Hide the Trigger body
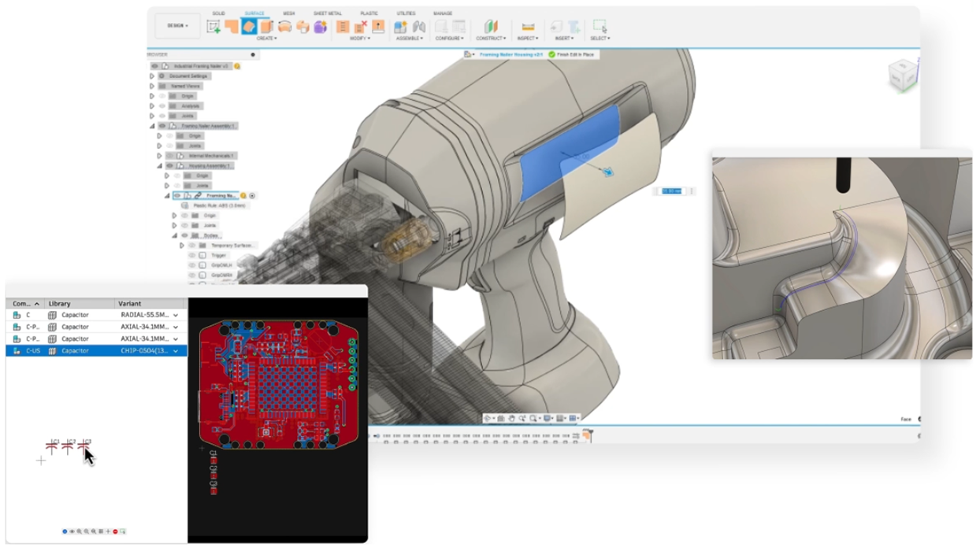Image resolution: width=980 pixels, height=551 pixels. tap(192, 255)
